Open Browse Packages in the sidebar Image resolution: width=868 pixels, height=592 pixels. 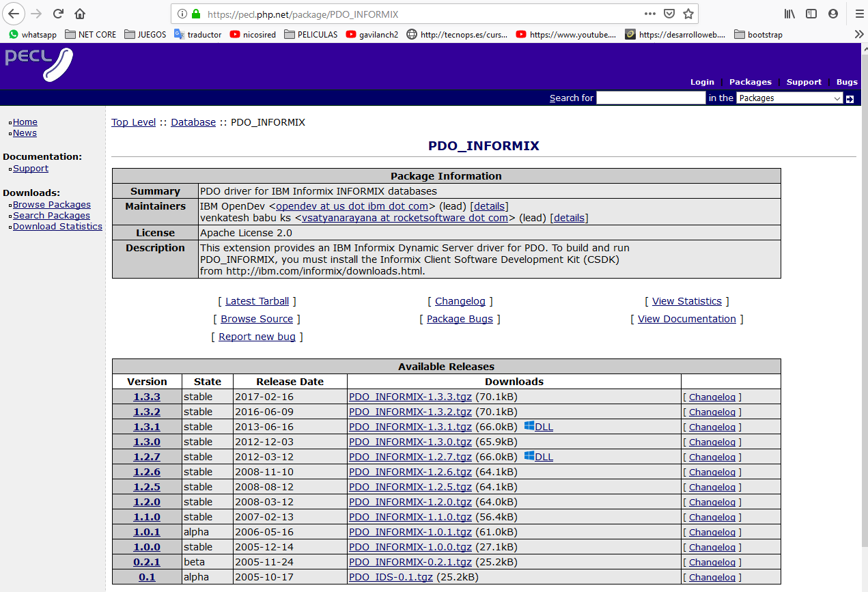[x=52, y=205]
